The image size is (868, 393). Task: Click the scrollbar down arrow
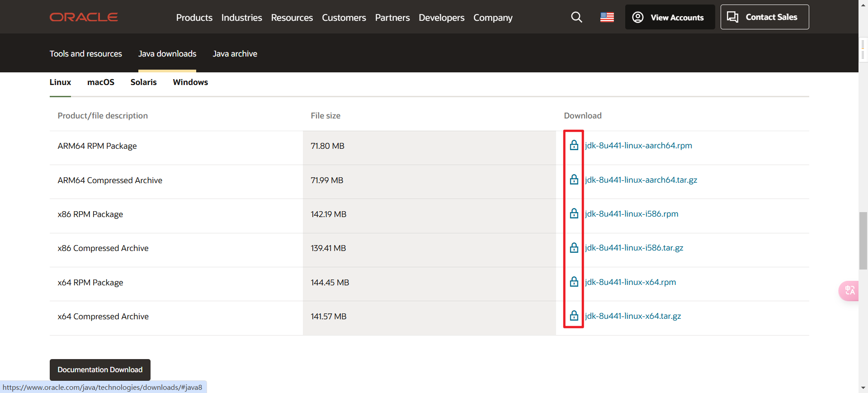[x=863, y=388]
